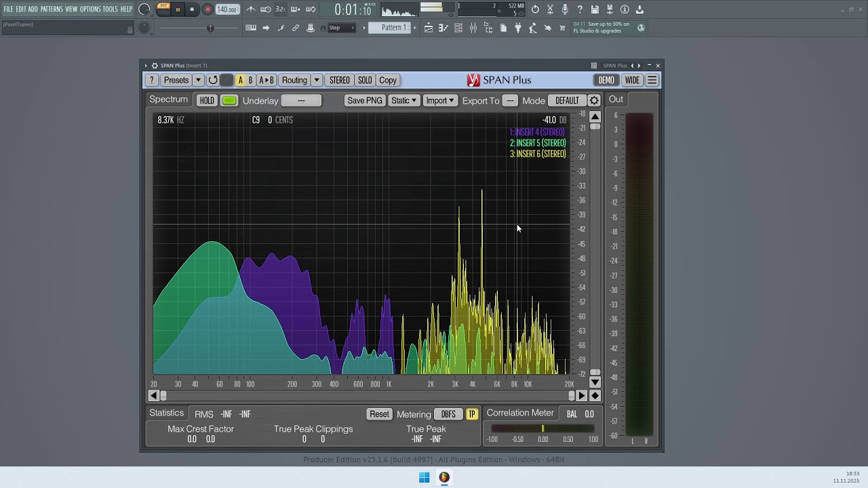868x488 pixels.
Task: Open the Playlist view icon
Action: tap(429, 28)
